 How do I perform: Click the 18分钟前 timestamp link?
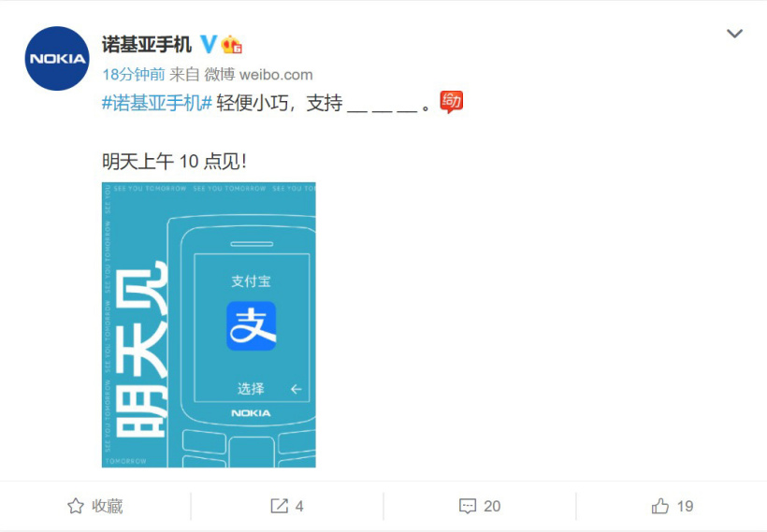click(x=134, y=74)
